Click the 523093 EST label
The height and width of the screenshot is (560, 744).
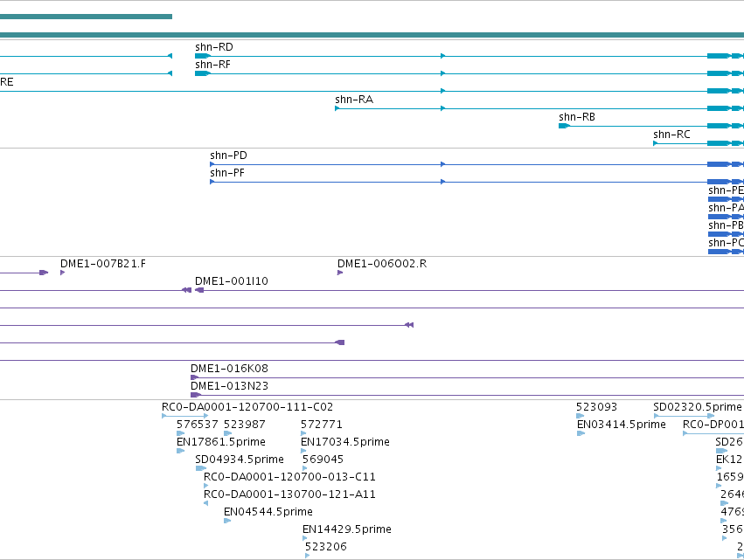[596, 407]
